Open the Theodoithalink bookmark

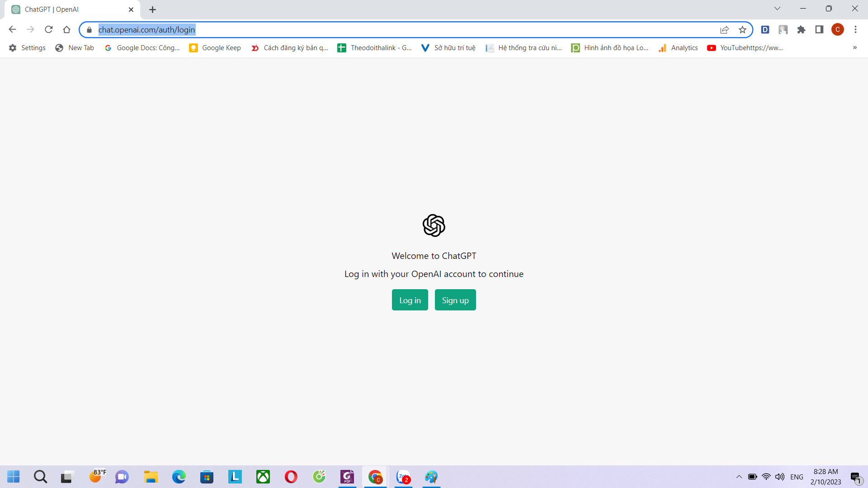coord(374,48)
